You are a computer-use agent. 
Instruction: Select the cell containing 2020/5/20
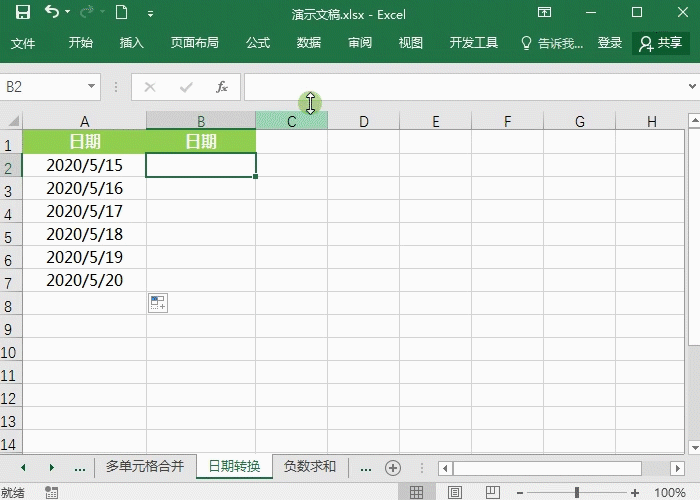coord(84,280)
